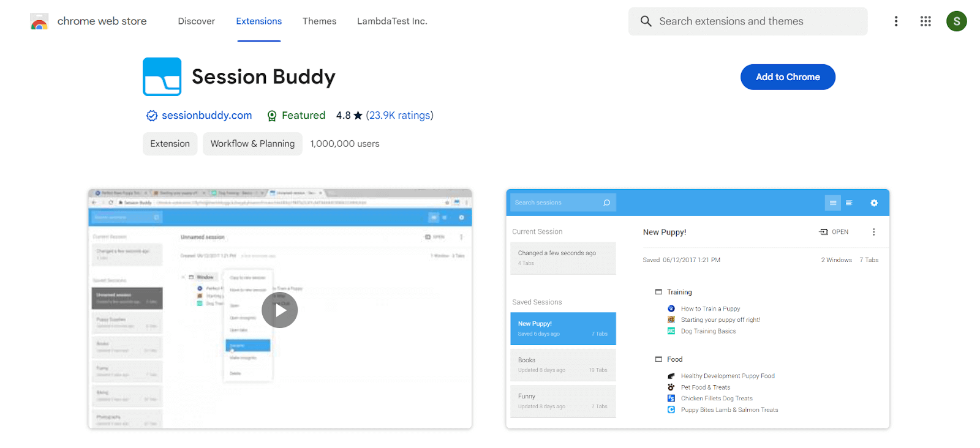The height and width of the screenshot is (448, 980).
Task: Open the three-dot more options menu in the header
Action: [x=896, y=21]
